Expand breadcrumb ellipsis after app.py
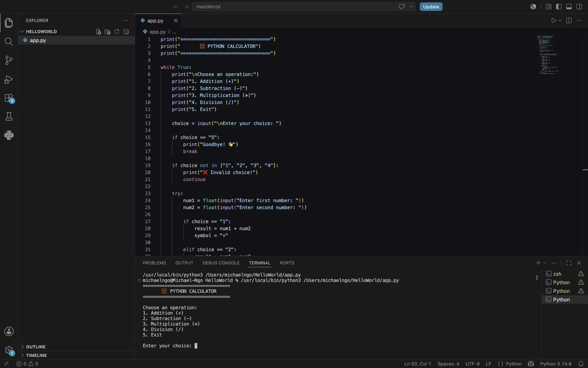 tap(174, 32)
